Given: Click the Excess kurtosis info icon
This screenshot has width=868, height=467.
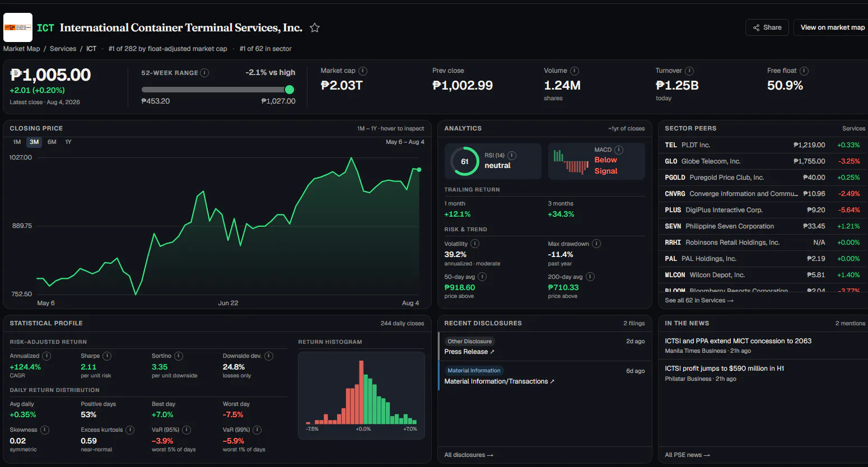Looking at the screenshot, I should pyautogui.click(x=130, y=429).
